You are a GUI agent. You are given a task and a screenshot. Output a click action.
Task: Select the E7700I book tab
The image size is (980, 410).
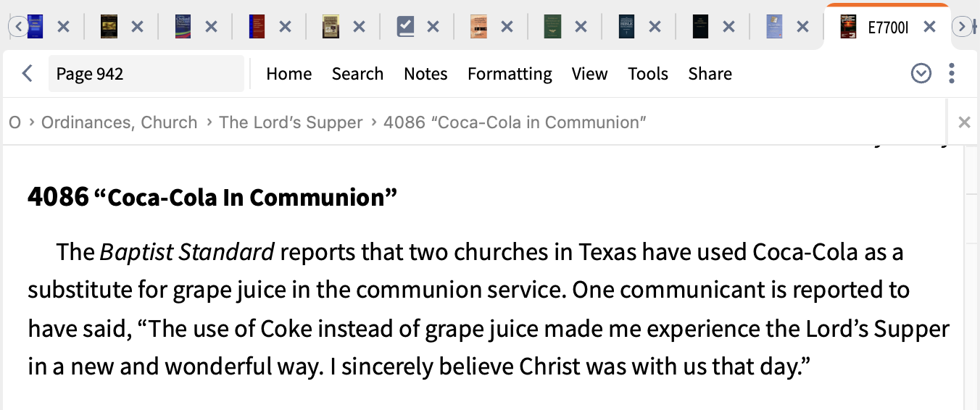876,28
